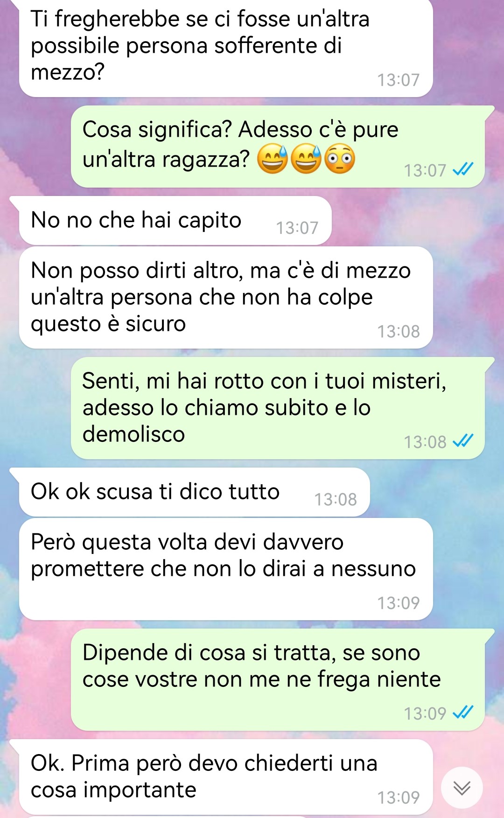Tap the flushed face emoji
The image size is (504, 818).
tap(340, 159)
